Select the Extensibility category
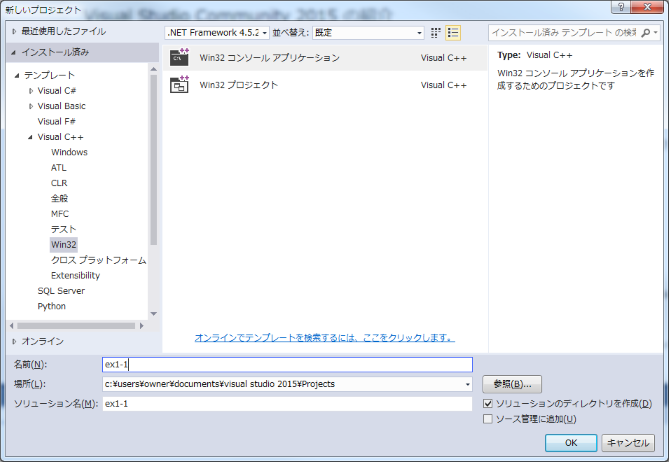The height and width of the screenshot is (462, 669). pos(75,275)
